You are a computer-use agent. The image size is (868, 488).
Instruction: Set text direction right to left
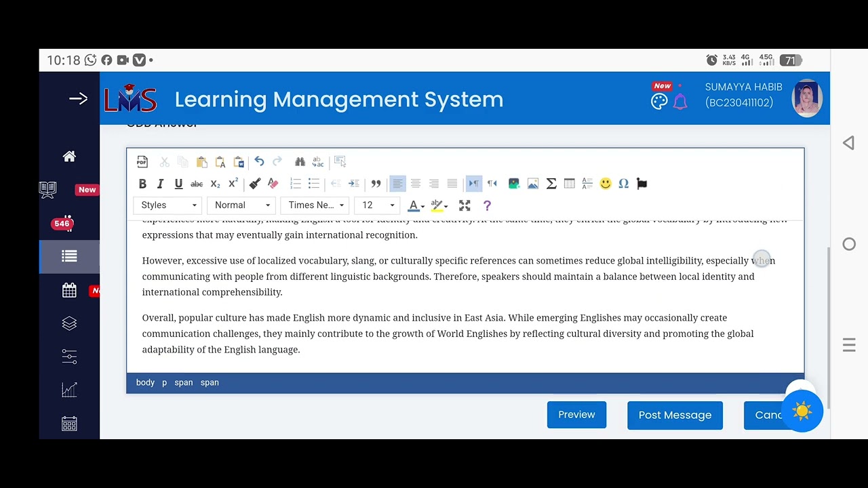492,184
